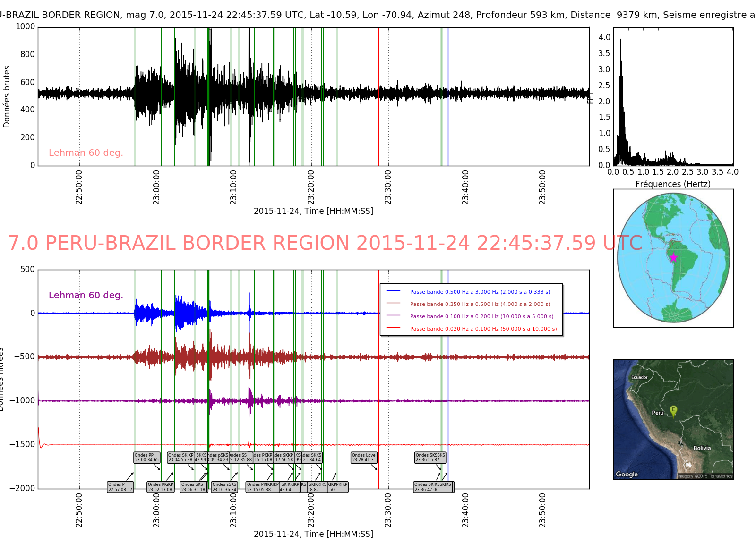Viewport: 756px width, 543px height.
Task: Click the purple line sample in legend
Action: pyautogui.click(x=393, y=316)
